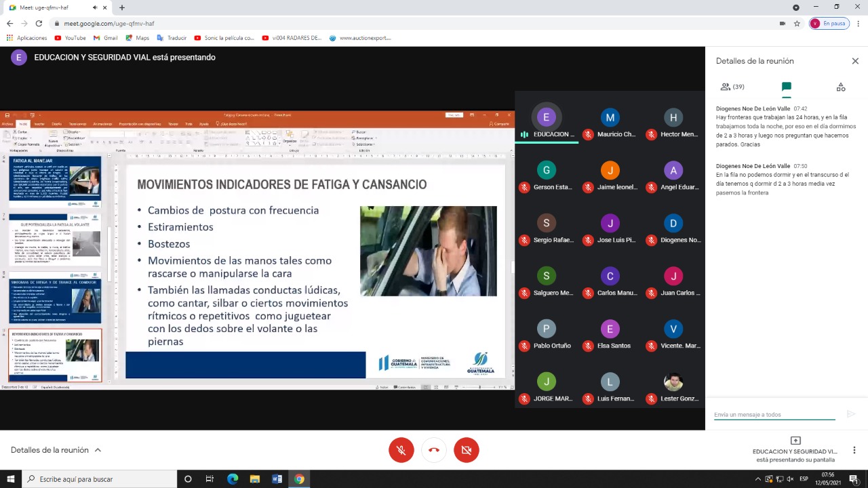Bookmark page with the star icon
The width and height of the screenshot is (868, 488).
797,23
